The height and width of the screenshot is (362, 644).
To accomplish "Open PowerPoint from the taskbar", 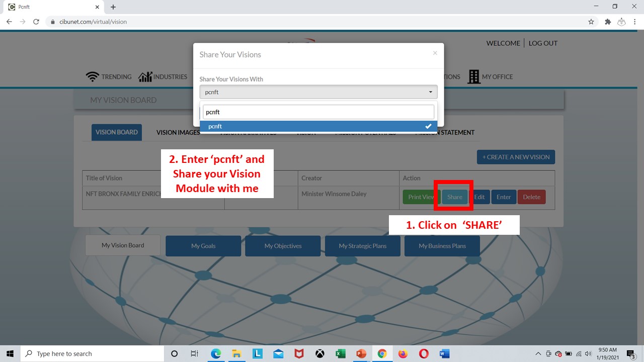I will (x=361, y=353).
